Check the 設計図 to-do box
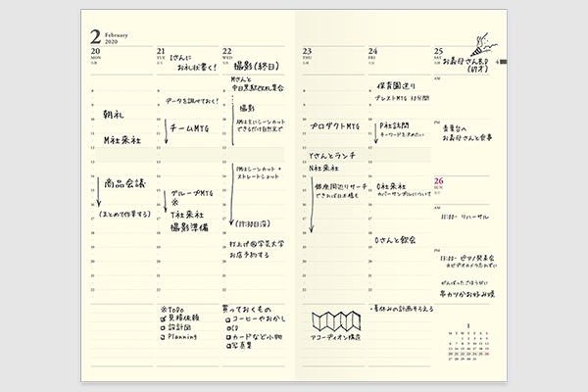The height and width of the screenshot is (392, 588). click(x=163, y=328)
